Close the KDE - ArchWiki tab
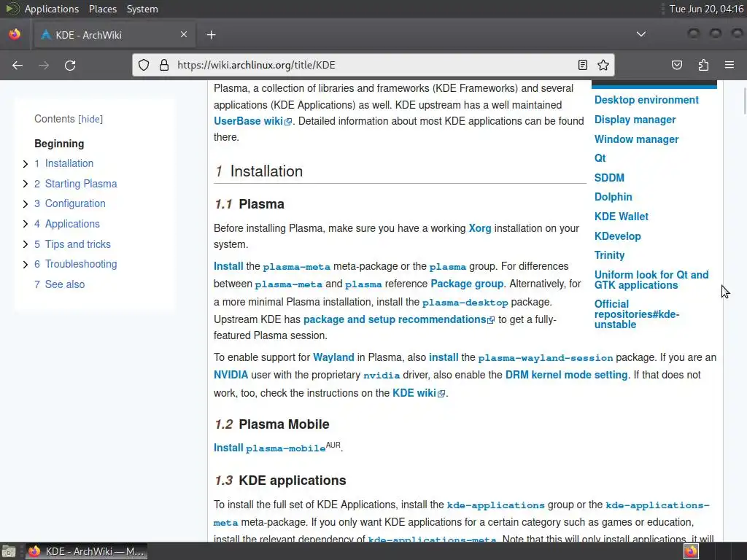 pos(184,34)
